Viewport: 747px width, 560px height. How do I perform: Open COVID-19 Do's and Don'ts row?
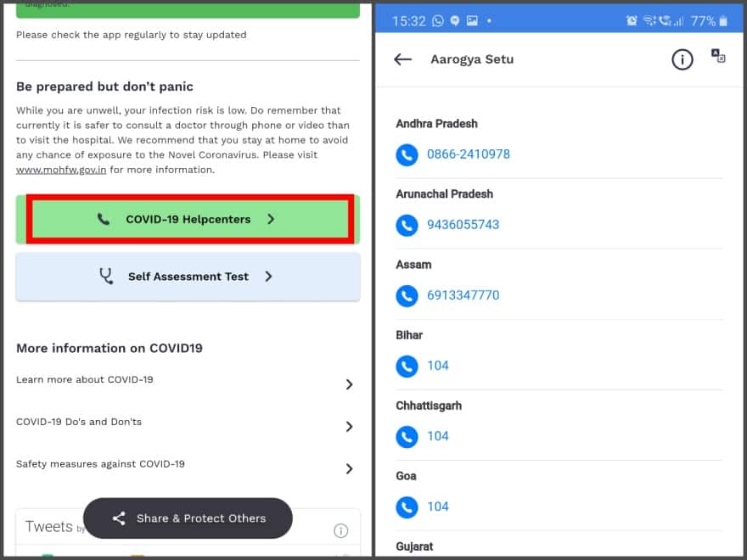(188, 423)
